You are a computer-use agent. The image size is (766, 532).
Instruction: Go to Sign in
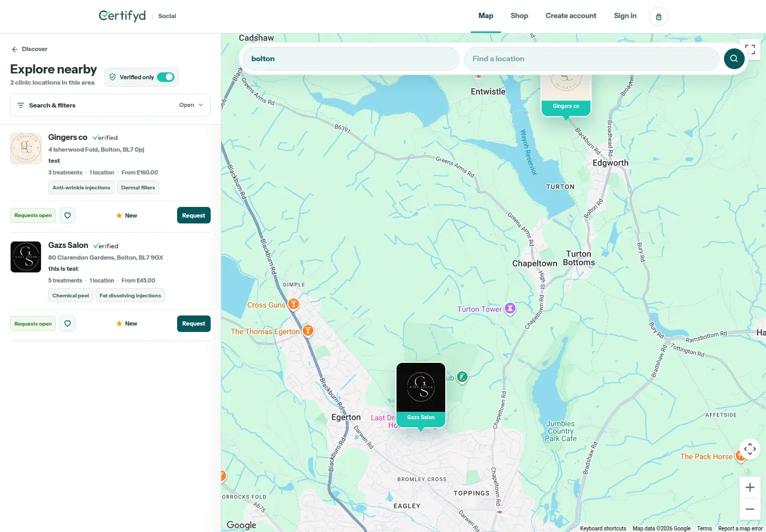(625, 16)
